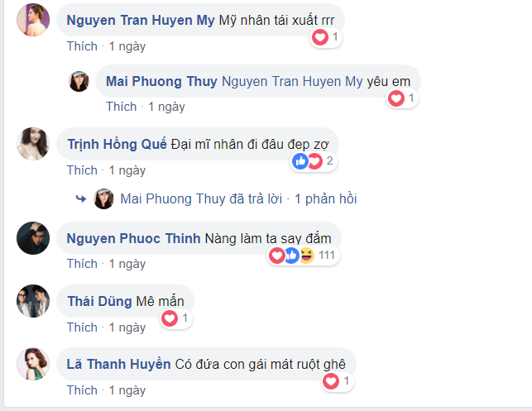Click the tagged name in Mai Phuong Thuy's reply

coord(292,81)
